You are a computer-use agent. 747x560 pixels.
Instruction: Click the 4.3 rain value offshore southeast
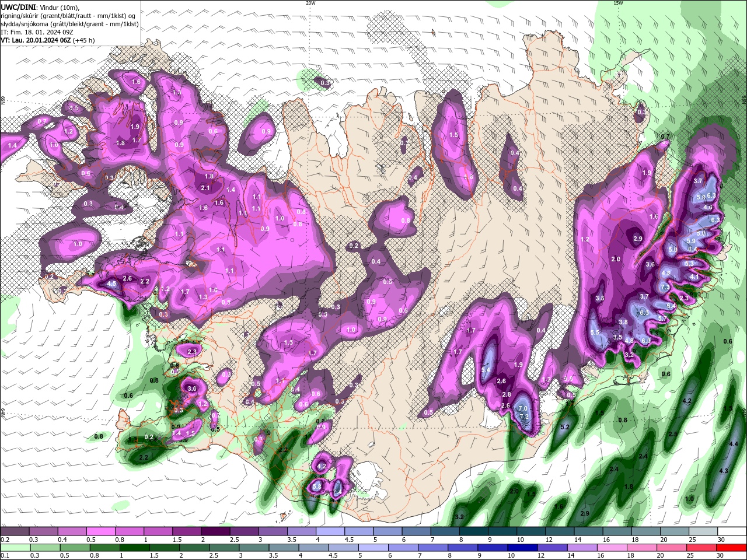click(724, 471)
